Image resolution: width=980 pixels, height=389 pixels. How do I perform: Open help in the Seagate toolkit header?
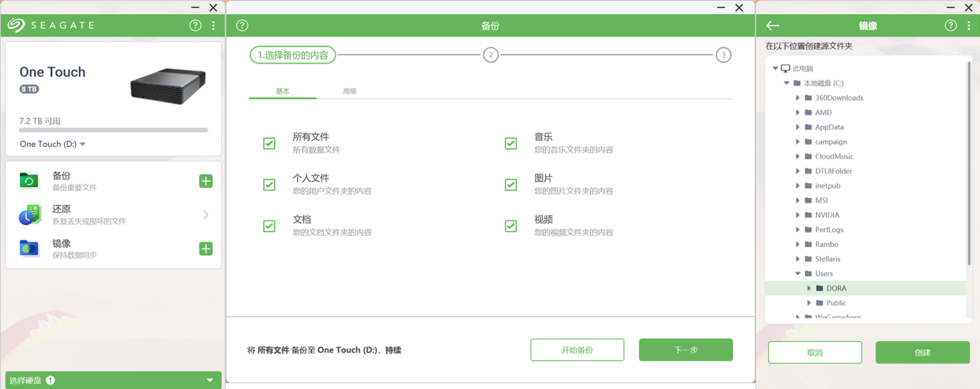(x=195, y=26)
